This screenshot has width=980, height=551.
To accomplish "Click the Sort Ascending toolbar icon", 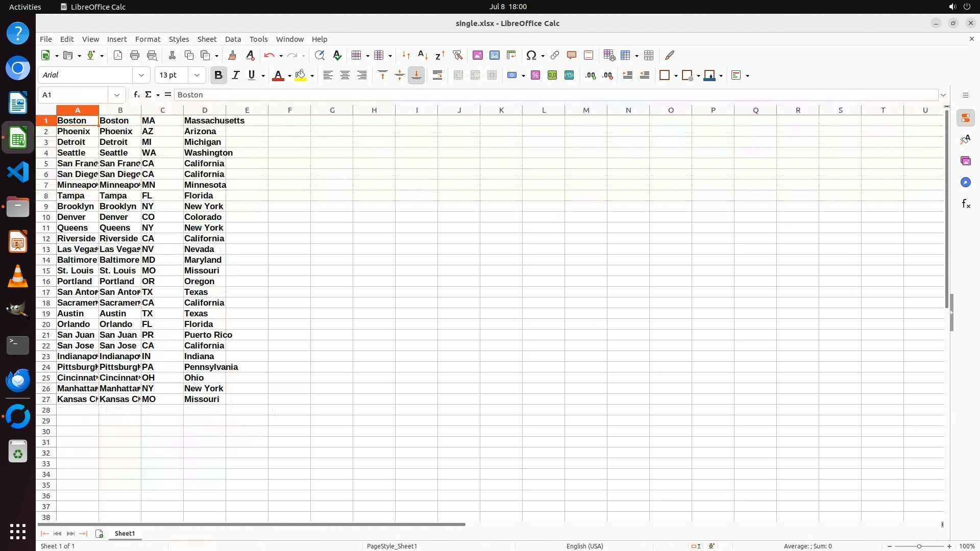I will pos(423,55).
